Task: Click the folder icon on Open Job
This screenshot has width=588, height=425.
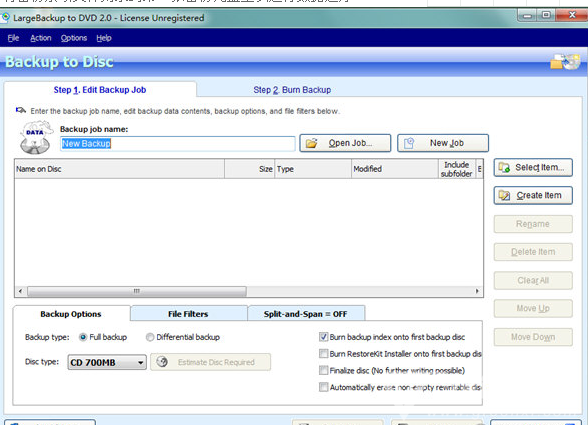Action: (312, 143)
